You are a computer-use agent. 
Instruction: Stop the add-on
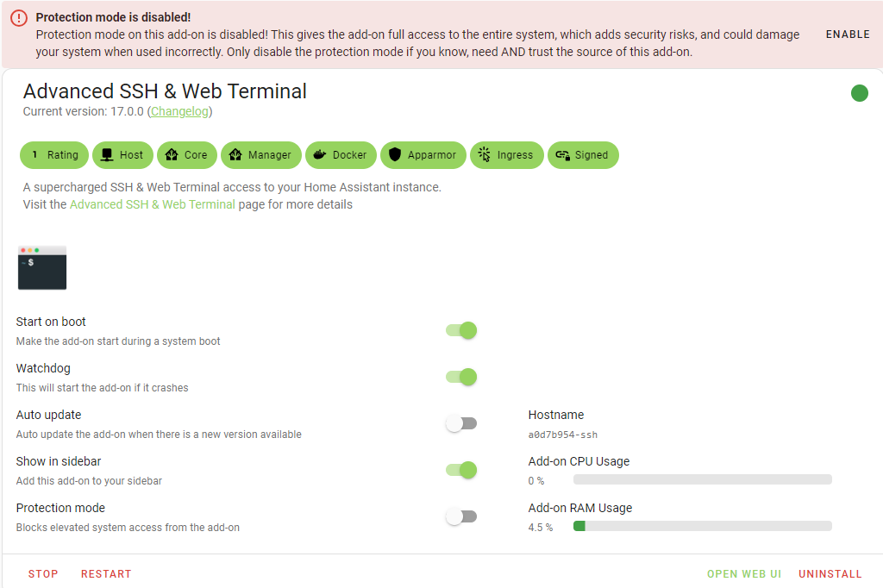point(43,573)
